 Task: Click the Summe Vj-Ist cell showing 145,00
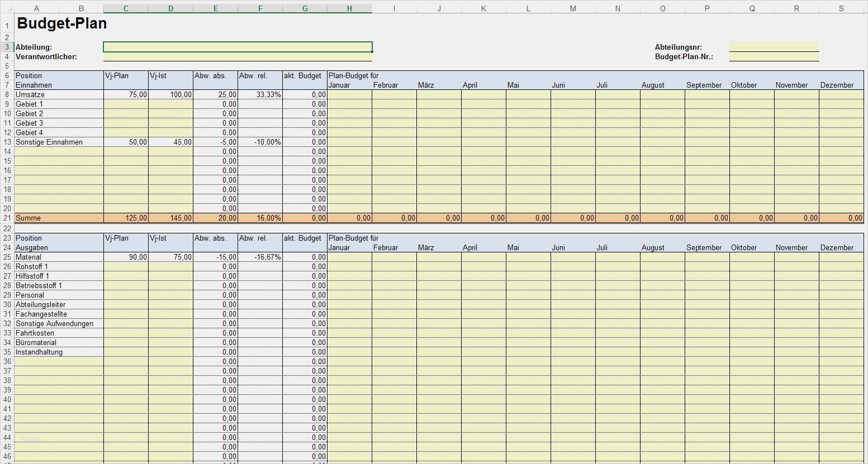[170, 218]
